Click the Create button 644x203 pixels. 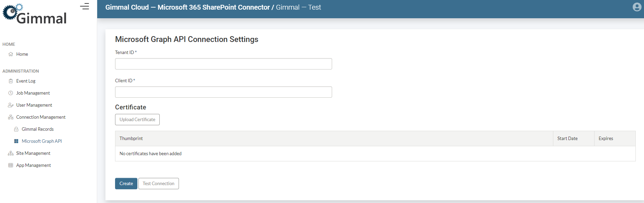click(126, 184)
